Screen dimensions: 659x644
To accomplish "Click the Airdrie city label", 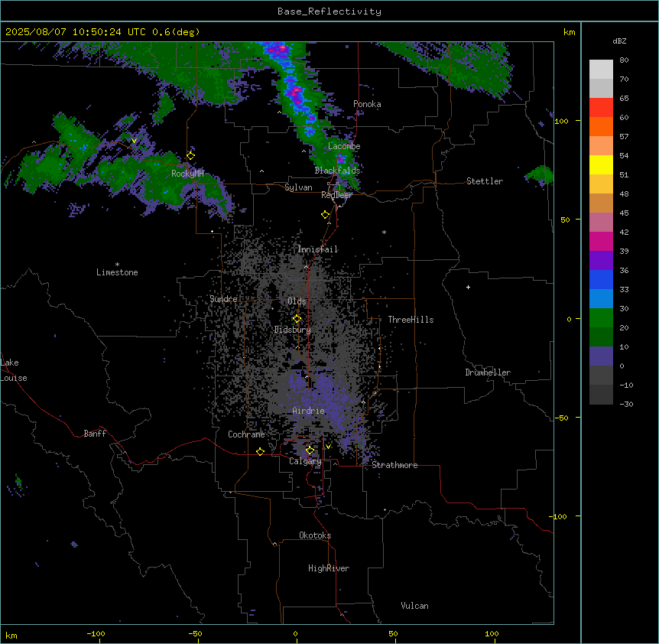I will pos(309,411).
